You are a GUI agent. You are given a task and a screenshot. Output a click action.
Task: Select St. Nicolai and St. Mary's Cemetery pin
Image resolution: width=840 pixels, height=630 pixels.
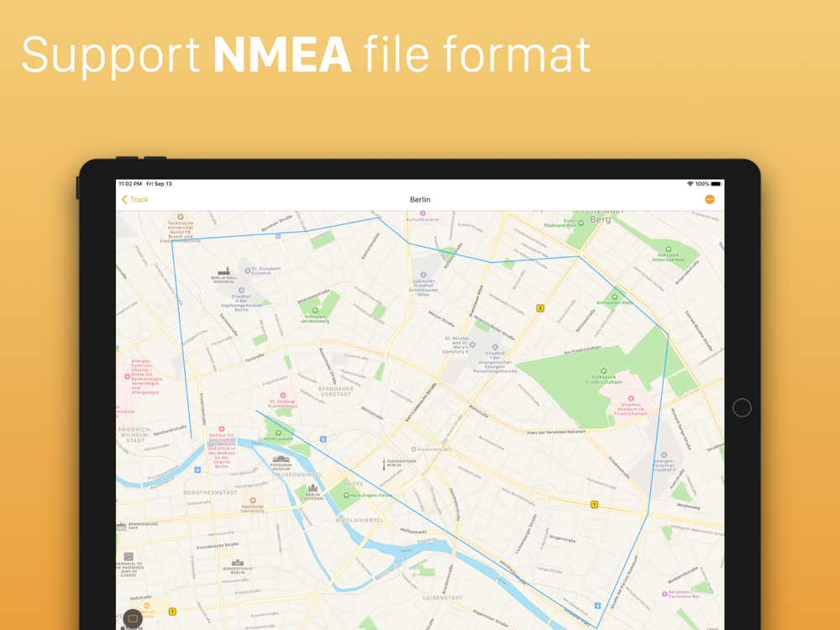472,345
